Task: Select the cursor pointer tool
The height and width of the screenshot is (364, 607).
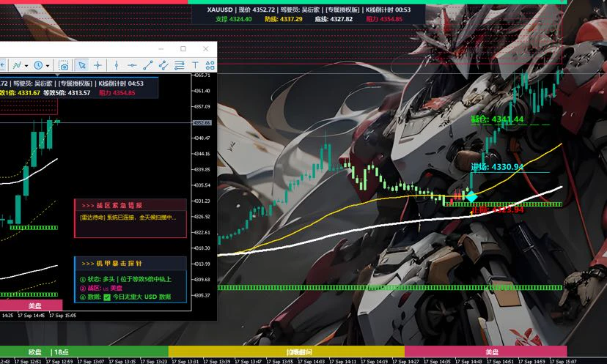Action: [81, 65]
